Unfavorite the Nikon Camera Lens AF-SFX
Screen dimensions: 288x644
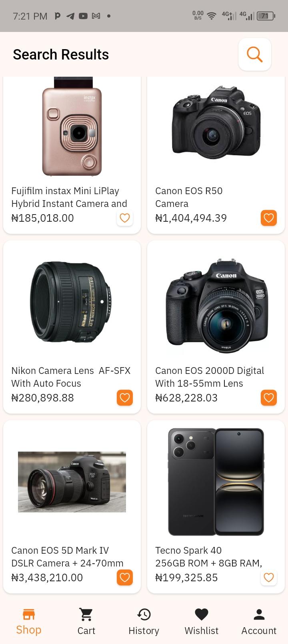point(125,398)
